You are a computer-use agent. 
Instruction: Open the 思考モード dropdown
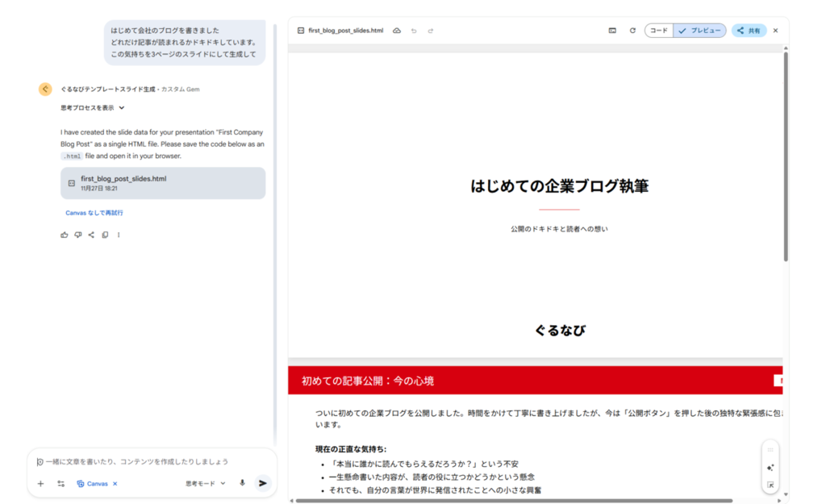206,484
